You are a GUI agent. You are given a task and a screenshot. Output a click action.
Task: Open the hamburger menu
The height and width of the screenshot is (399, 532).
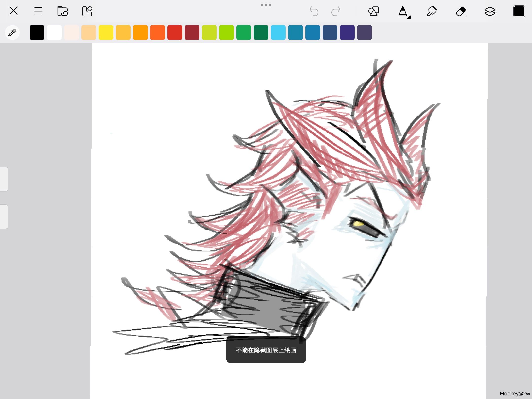pos(38,11)
